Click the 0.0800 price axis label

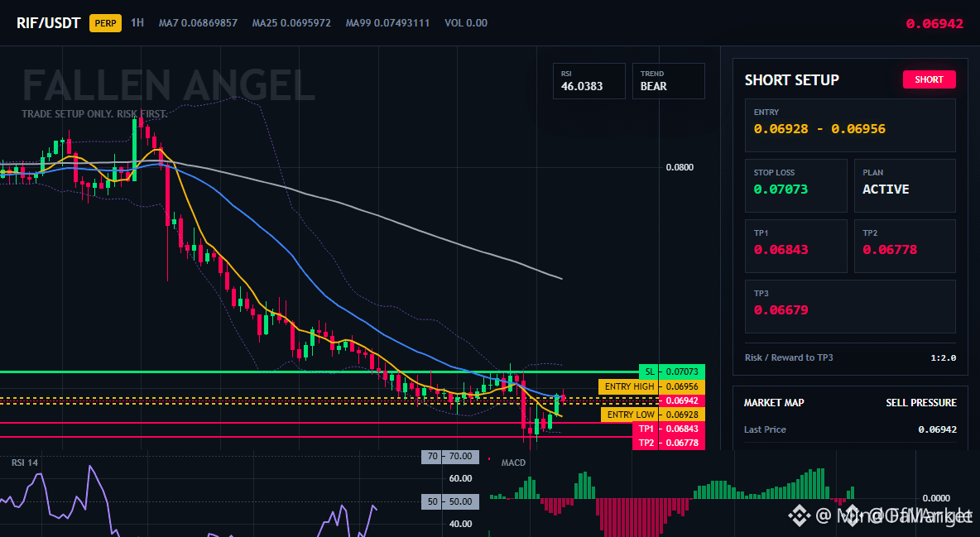(680, 167)
